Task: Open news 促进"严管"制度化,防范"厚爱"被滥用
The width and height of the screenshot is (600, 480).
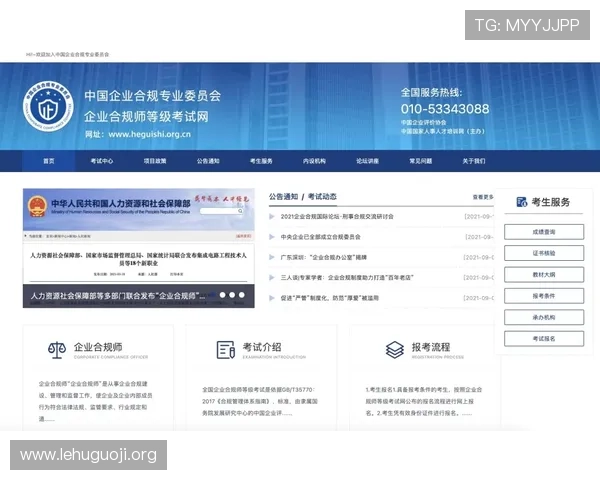Action: [x=329, y=298]
